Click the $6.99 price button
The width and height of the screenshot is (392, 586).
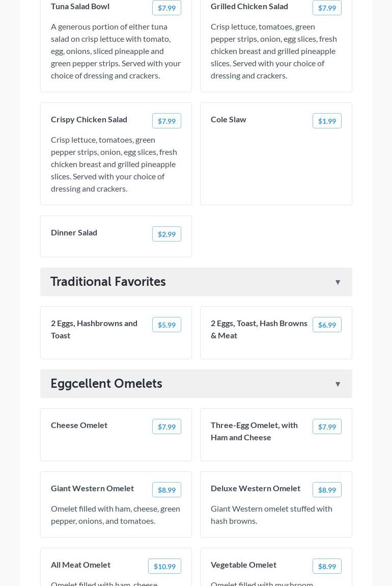click(327, 325)
